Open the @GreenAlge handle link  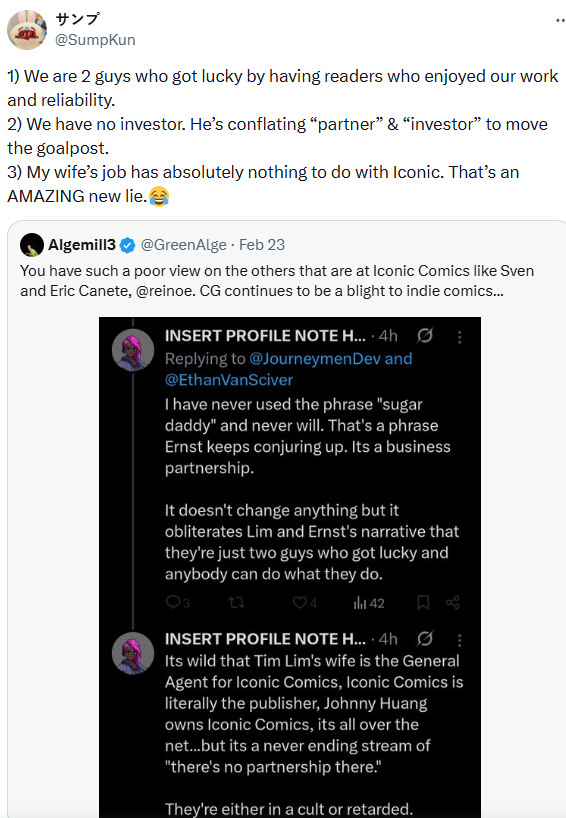(x=184, y=245)
